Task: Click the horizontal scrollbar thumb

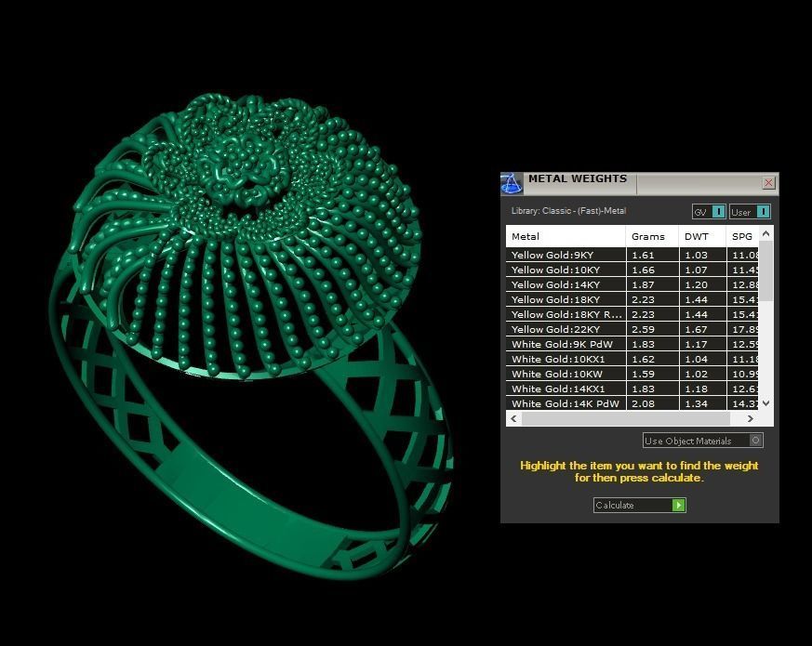Action: [626, 418]
